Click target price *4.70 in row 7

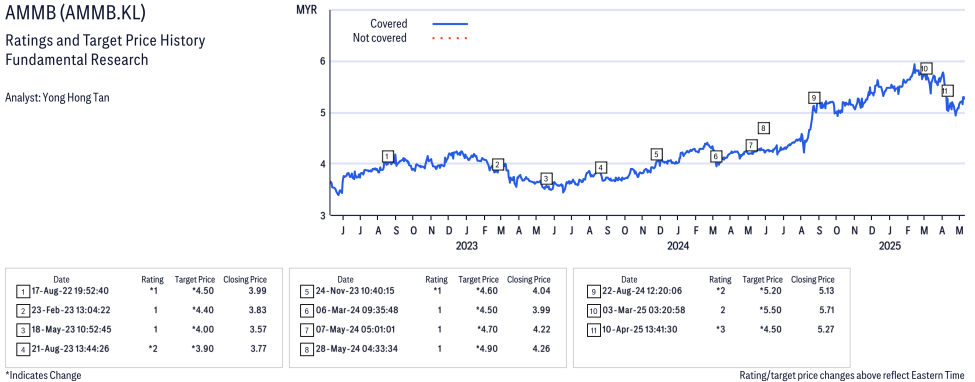(486, 330)
